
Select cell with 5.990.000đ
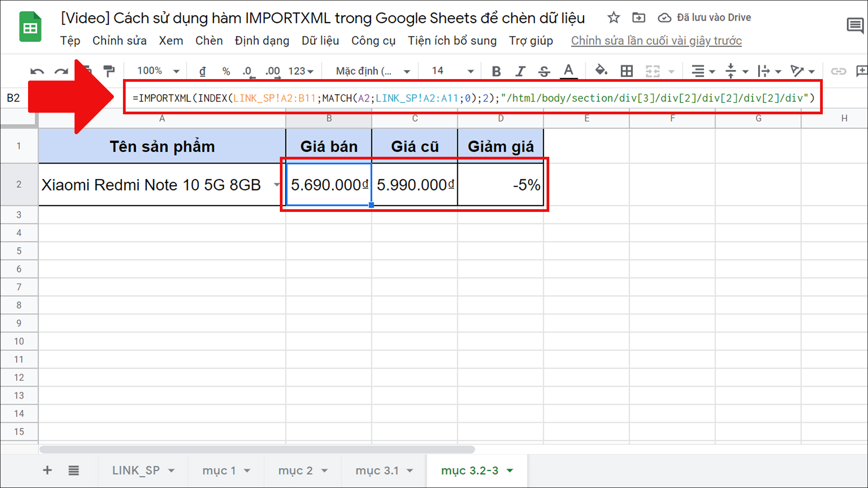pyautogui.click(x=415, y=184)
